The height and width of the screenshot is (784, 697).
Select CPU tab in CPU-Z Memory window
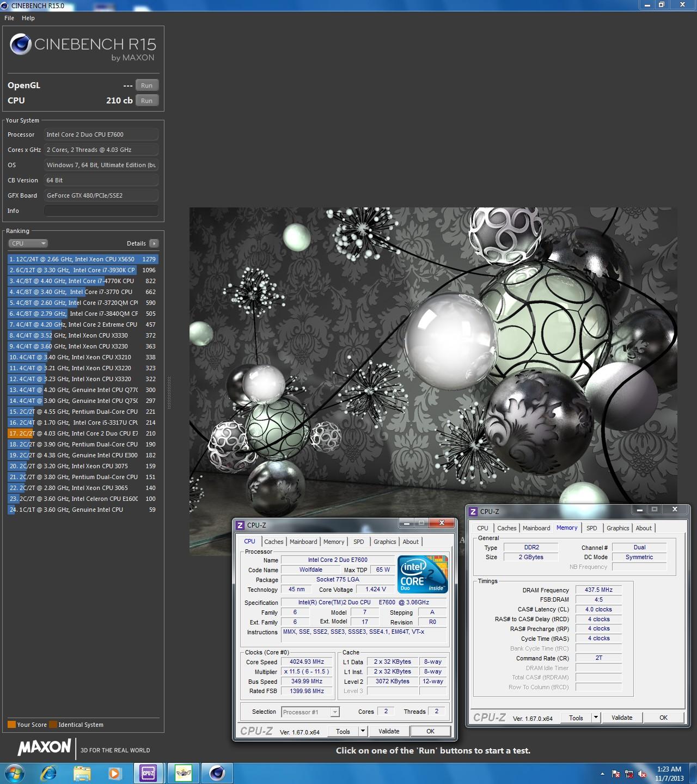pyautogui.click(x=482, y=528)
